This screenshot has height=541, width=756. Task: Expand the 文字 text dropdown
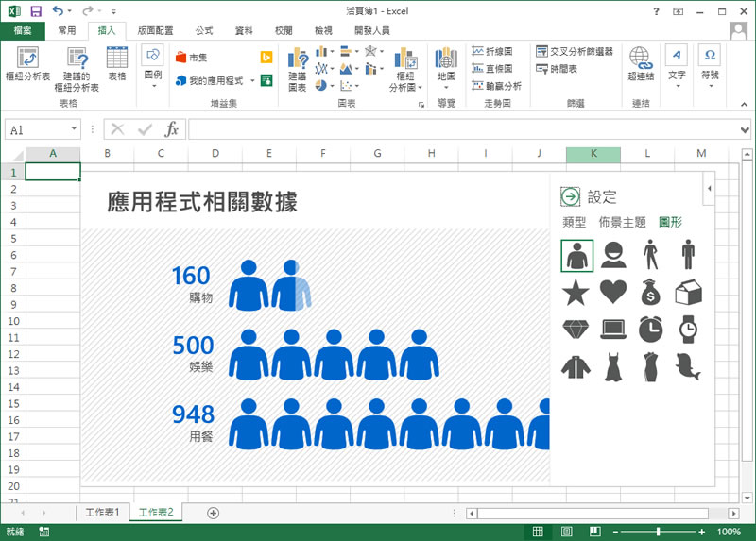coord(677,86)
